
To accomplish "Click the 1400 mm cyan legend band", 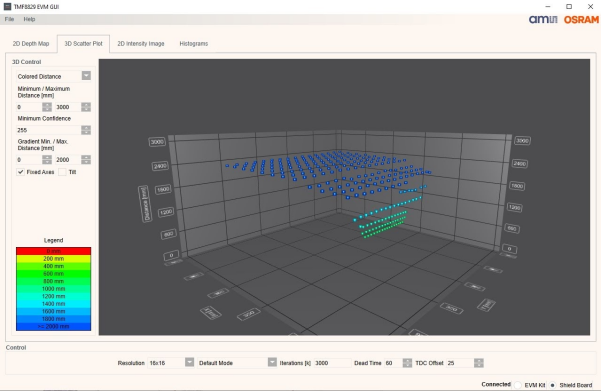I will (x=53, y=304).
